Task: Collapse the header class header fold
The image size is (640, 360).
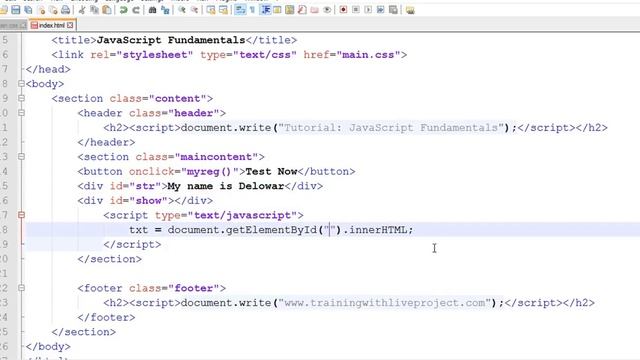Action: (x=21, y=113)
